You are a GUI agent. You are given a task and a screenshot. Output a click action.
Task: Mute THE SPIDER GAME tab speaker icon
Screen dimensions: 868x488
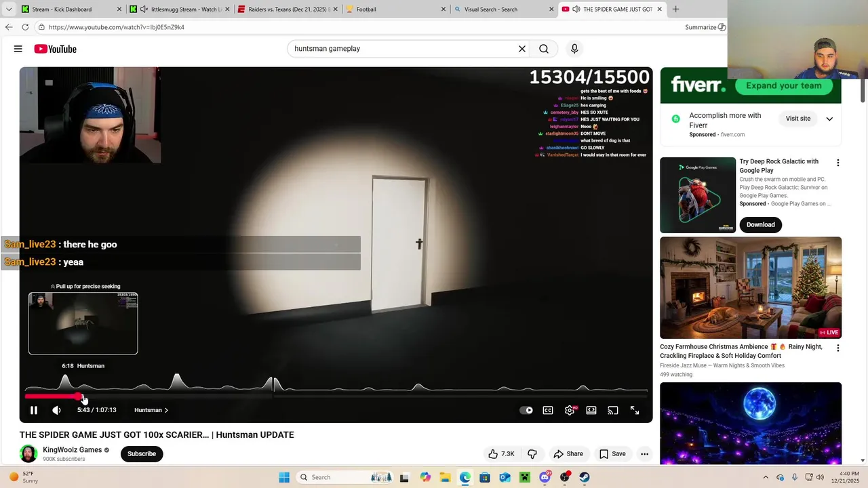click(x=576, y=9)
